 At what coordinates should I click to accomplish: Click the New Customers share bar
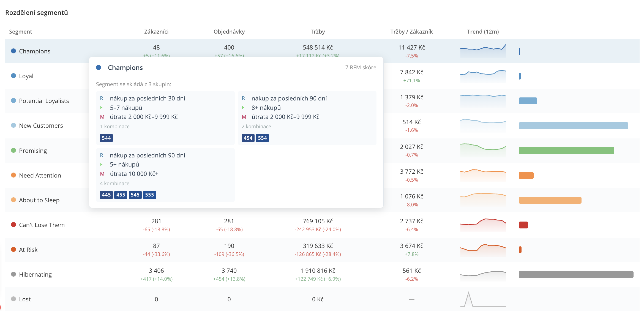click(x=573, y=126)
